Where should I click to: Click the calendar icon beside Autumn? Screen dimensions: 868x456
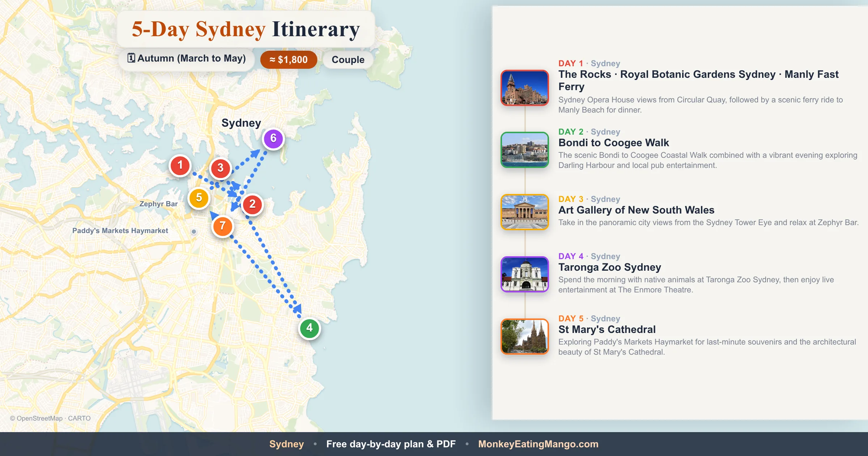coord(131,58)
